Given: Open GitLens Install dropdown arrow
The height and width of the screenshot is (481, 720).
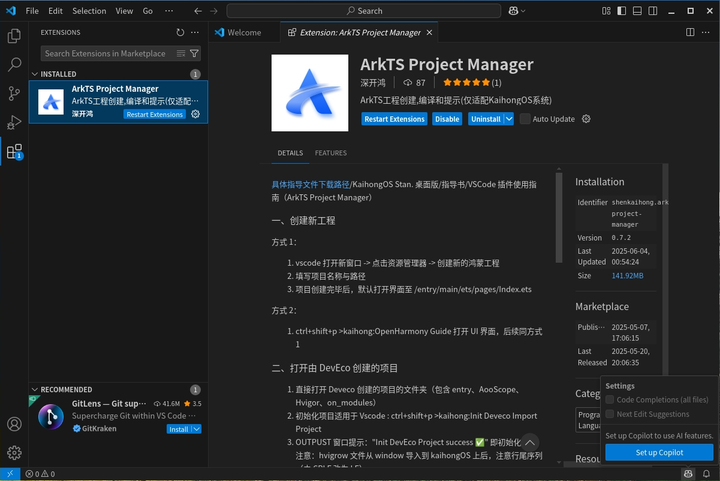Looking at the screenshot, I should pyautogui.click(x=197, y=429).
